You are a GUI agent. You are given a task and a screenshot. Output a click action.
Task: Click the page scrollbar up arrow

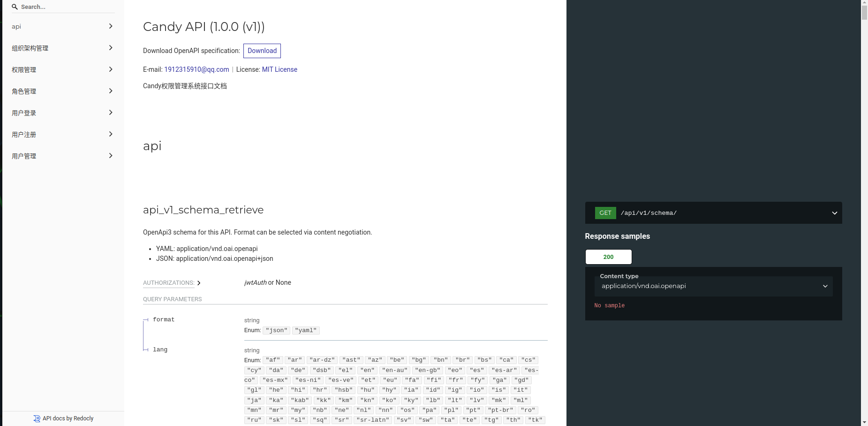[864, 3]
